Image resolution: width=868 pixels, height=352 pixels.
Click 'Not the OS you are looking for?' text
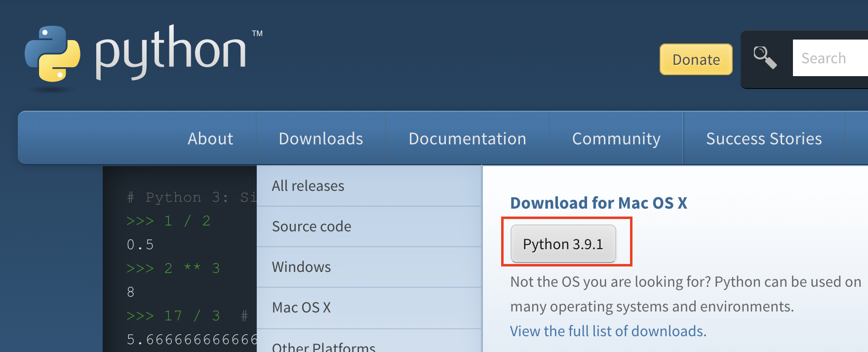[610, 282]
